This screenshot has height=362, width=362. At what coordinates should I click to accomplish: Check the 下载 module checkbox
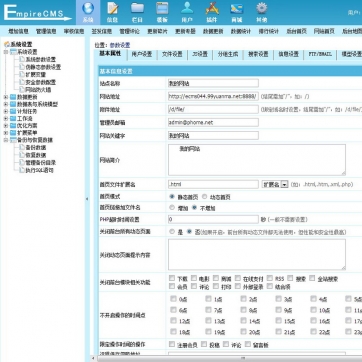tap(172, 278)
